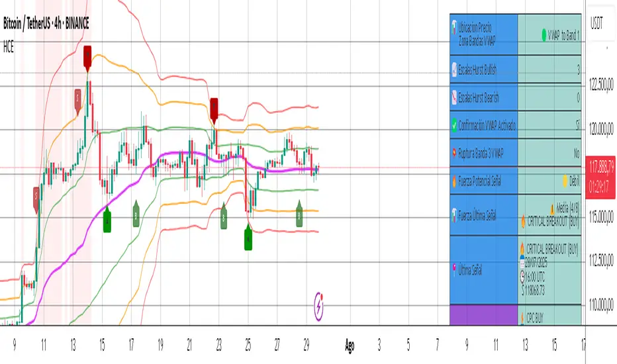Viewport: 617px width, 364px height.
Task: Click the 27 date label on time axis
Action: pos(277,345)
